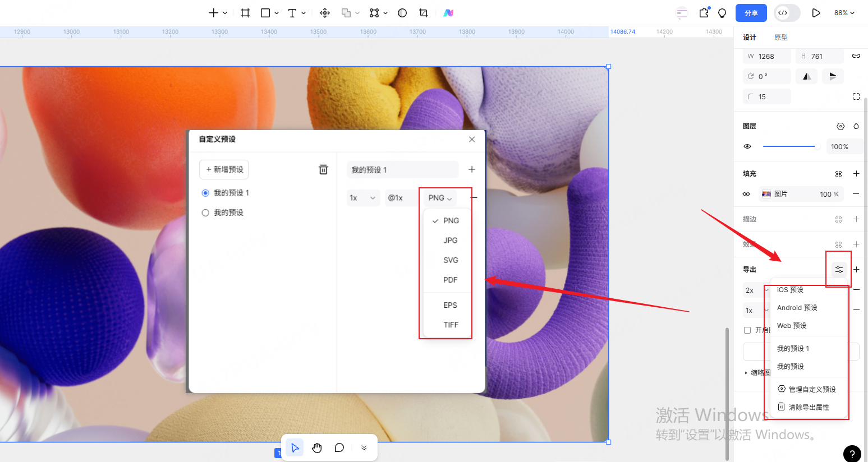868x462 pixels.
Task: Toggle the code dev-mode switch
Action: click(787, 13)
